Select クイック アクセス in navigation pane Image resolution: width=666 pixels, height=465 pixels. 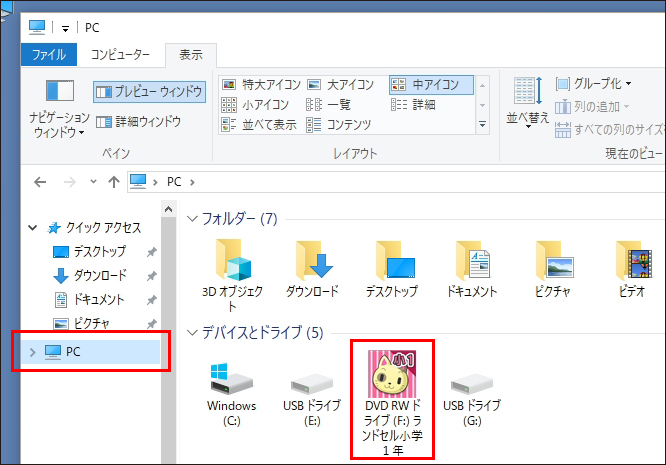point(94,228)
